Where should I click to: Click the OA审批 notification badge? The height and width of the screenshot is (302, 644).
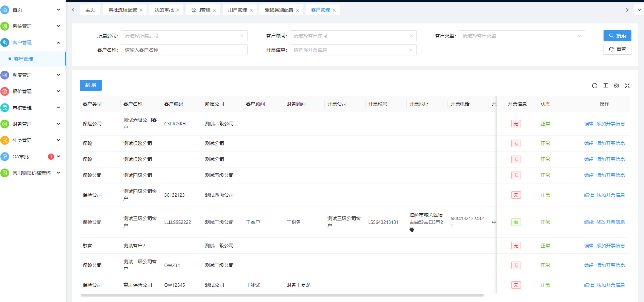coord(51,157)
